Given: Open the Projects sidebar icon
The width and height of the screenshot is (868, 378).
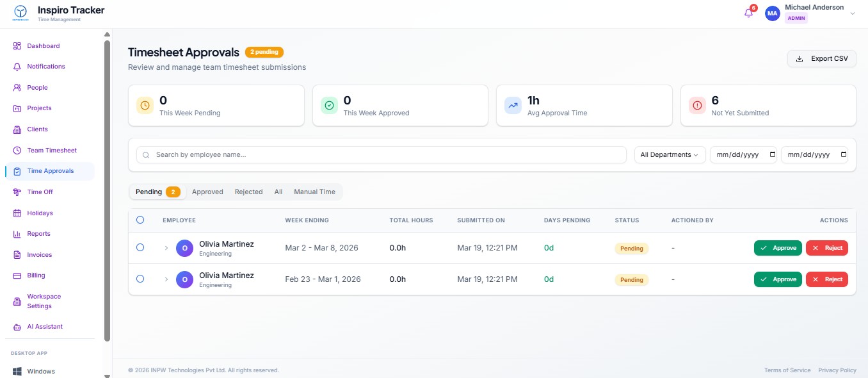Looking at the screenshot, I should point(17,108).
